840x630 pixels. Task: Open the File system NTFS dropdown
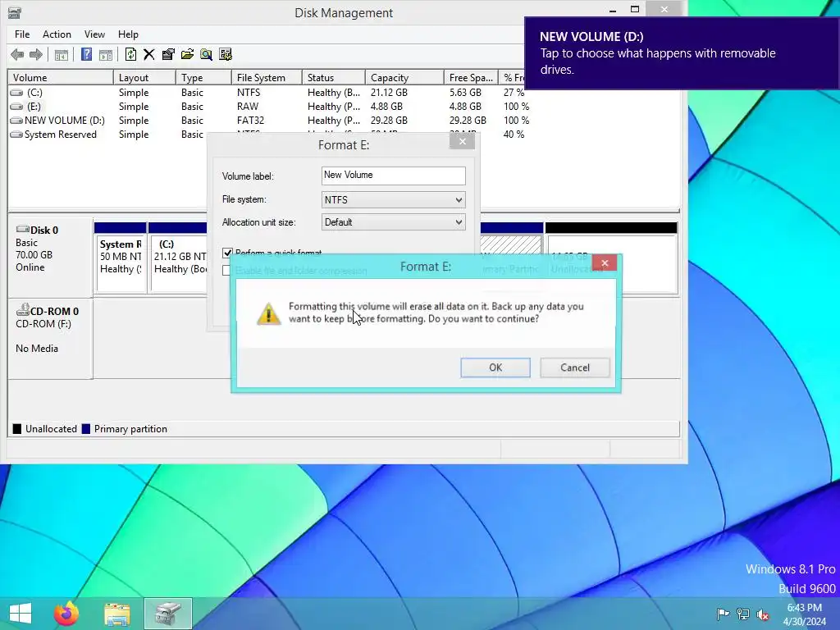[394, 200]
